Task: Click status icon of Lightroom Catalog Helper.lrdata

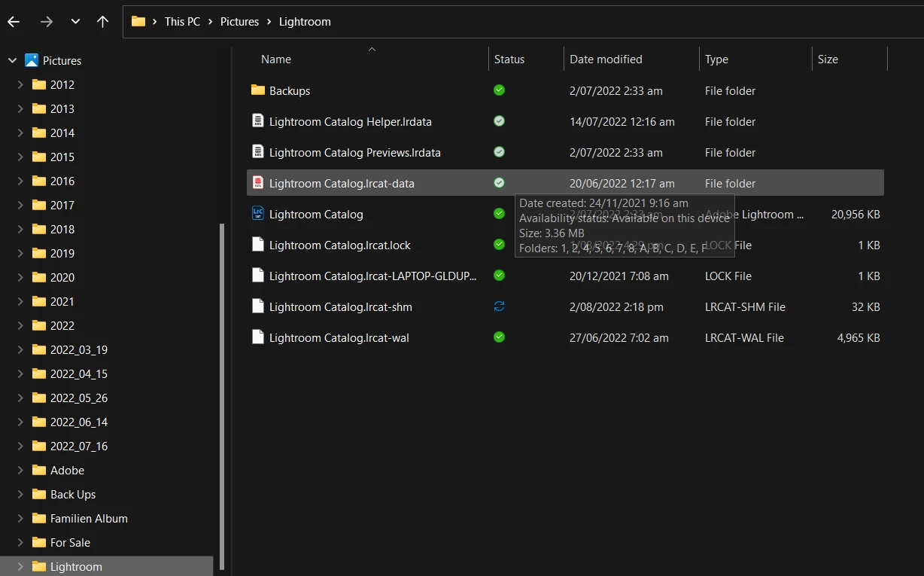Action: pyautogui.click(x=499, y=121)
